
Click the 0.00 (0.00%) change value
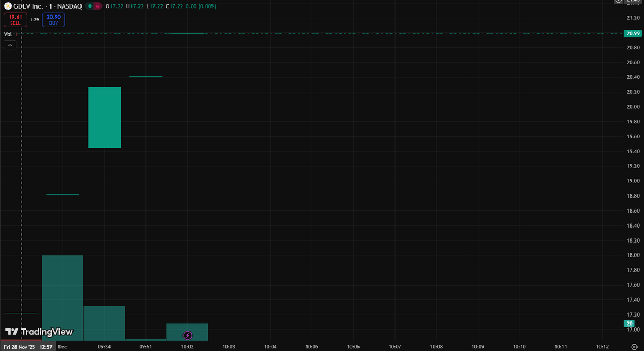pos(201,6)
